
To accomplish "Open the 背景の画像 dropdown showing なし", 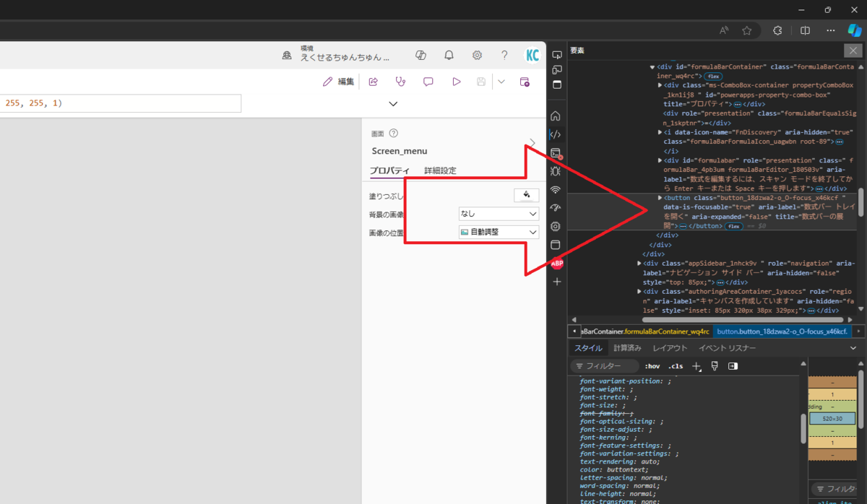I will [x=499, y=214].
